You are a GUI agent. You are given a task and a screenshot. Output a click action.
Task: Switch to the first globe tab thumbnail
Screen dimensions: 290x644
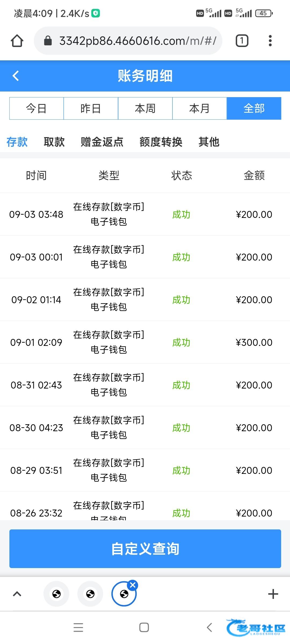[56, 594]
